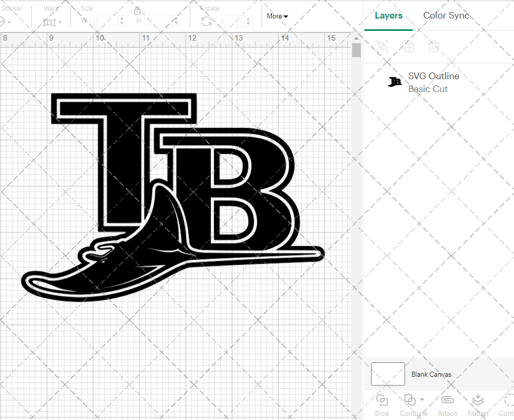Viewport: 514px width, 420px height.
Task: Click the Duplicate layer icon
Action: pos(408,46)
